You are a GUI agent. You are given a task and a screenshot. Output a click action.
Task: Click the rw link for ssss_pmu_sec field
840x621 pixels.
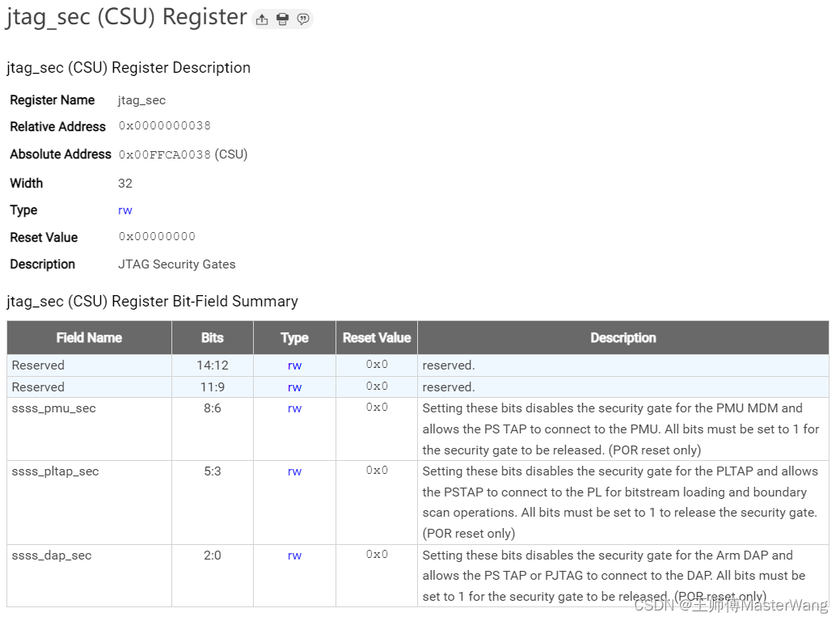(294, 408)
